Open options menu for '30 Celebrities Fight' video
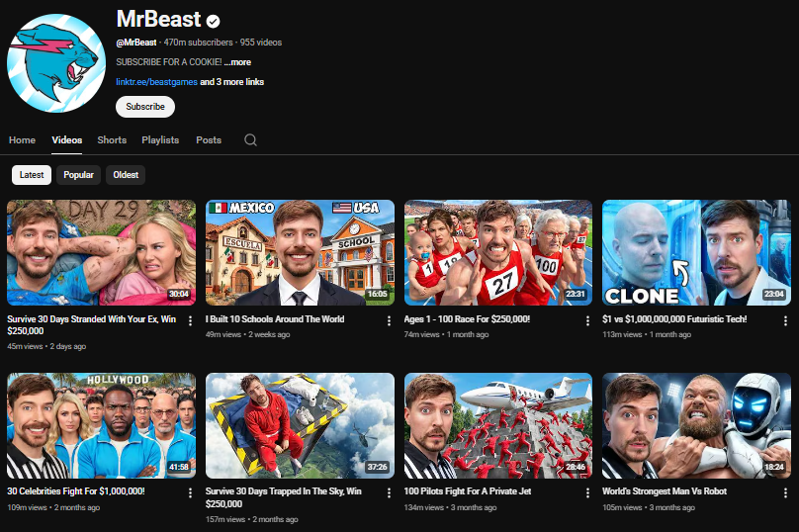This screenshot has height=532, width=799. click(190, 492)
